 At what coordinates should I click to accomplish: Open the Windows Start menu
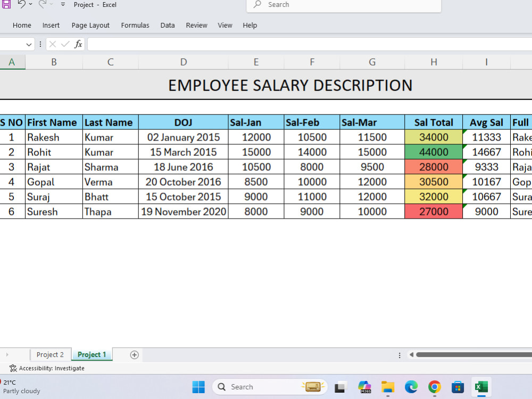point(198,387)
